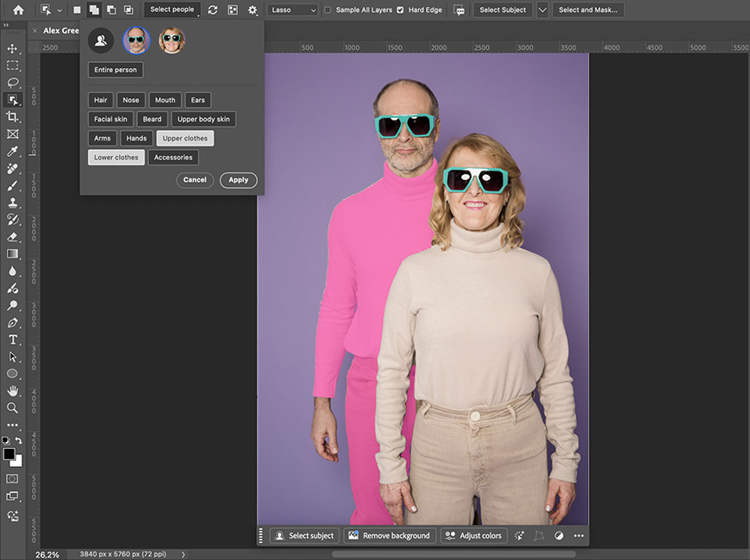Select the Blur tool
Screen dimensions: 750x560
click(x=12, y=271)
